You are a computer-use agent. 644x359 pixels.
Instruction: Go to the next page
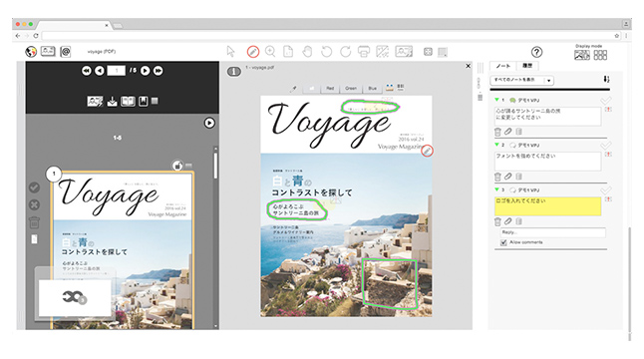point(145,71)
